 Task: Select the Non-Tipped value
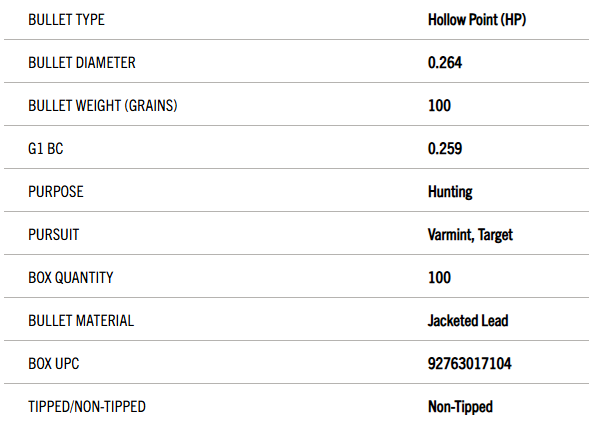tap(460, 407)
